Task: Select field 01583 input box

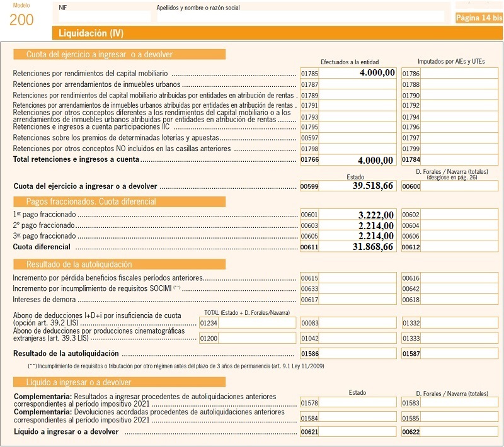Action: (459, 402)
